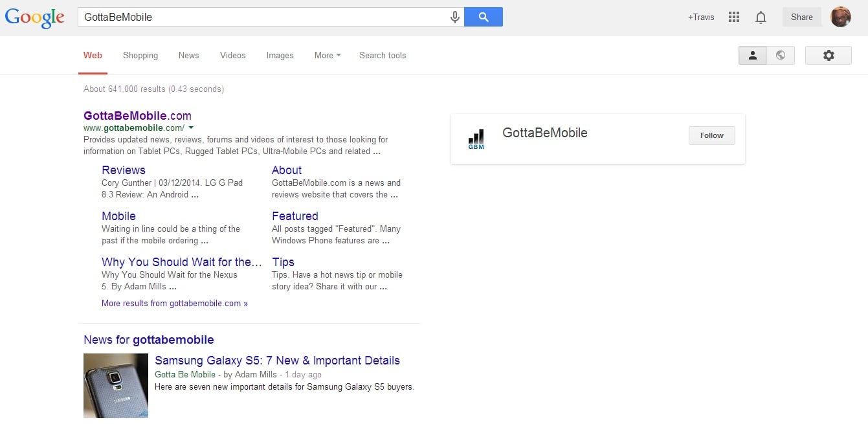Switch to the Shopping tab

click(x=140, y=56)
